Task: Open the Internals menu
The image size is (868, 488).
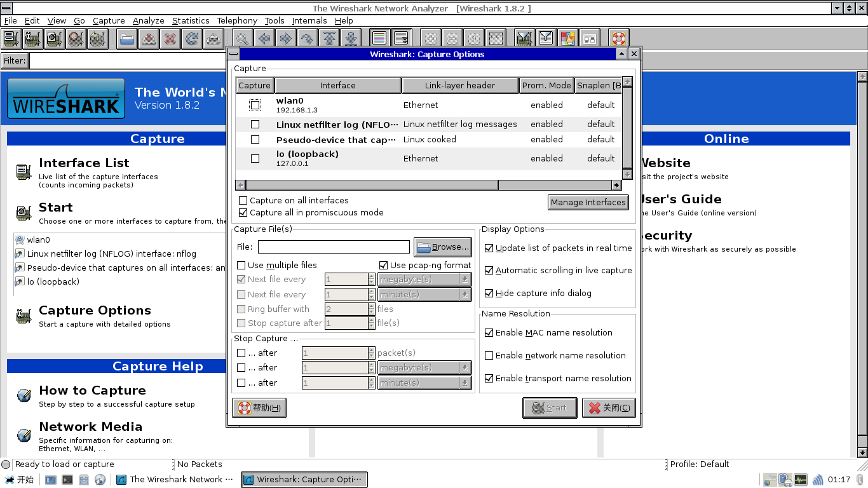Action: [309, 21]
